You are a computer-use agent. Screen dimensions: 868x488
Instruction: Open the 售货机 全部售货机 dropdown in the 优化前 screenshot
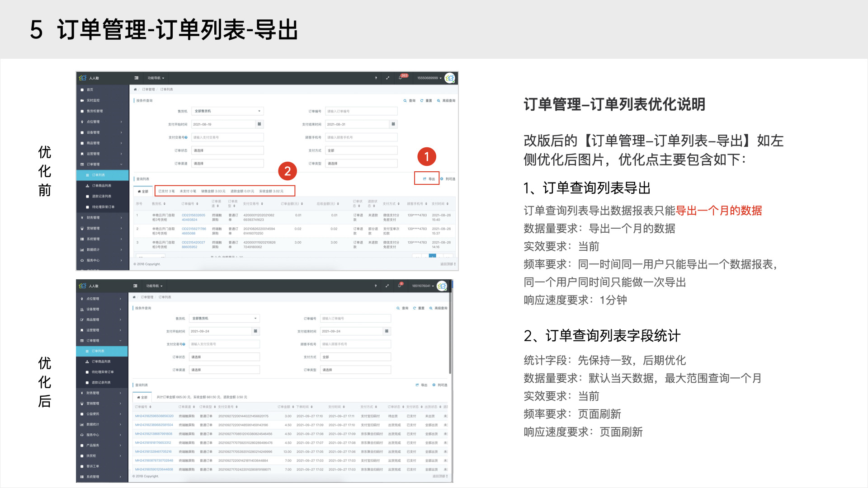(227, 111)
